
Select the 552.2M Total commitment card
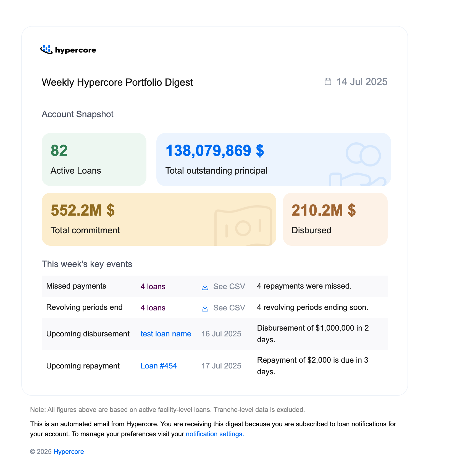pyautogui.click(x=159, y=219)
